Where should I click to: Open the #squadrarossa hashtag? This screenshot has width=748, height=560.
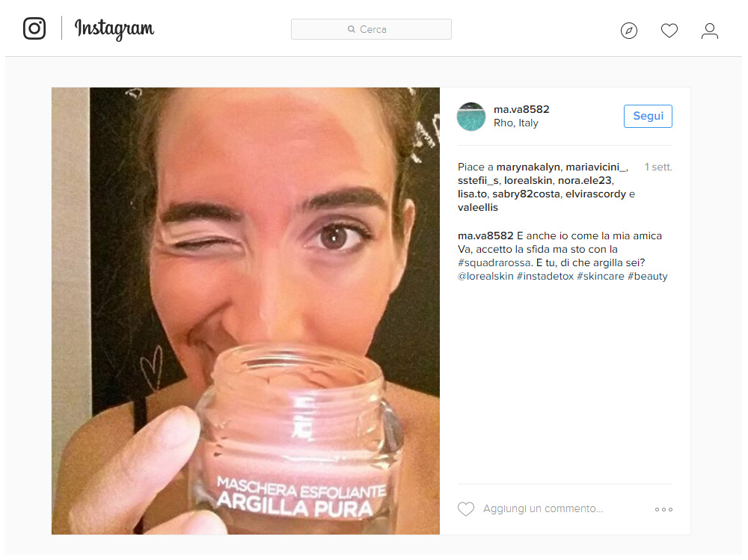tap(494, 263)
